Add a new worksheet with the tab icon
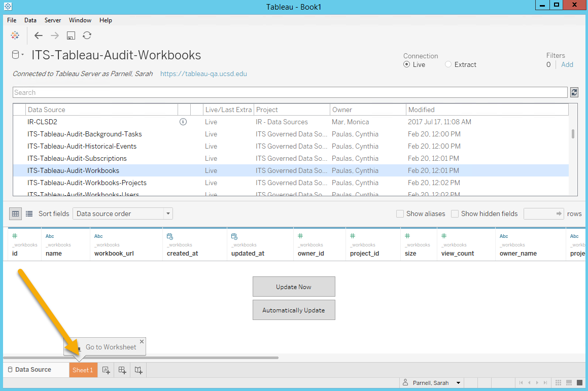 [106, 370]
